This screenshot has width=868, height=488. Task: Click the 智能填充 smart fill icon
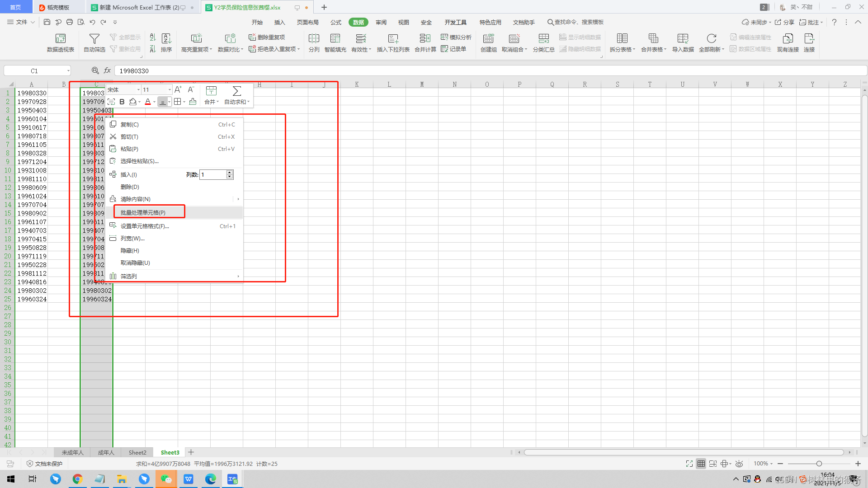335,43
